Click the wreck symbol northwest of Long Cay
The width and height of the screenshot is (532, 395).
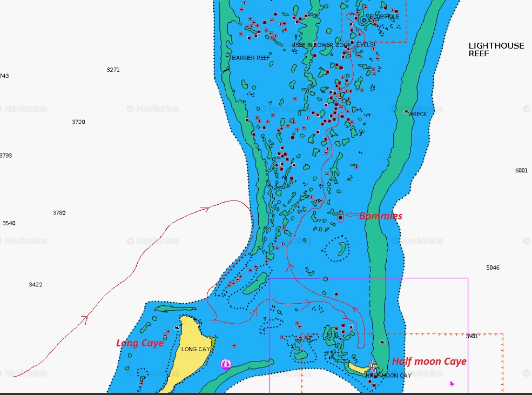click(177, 327)
